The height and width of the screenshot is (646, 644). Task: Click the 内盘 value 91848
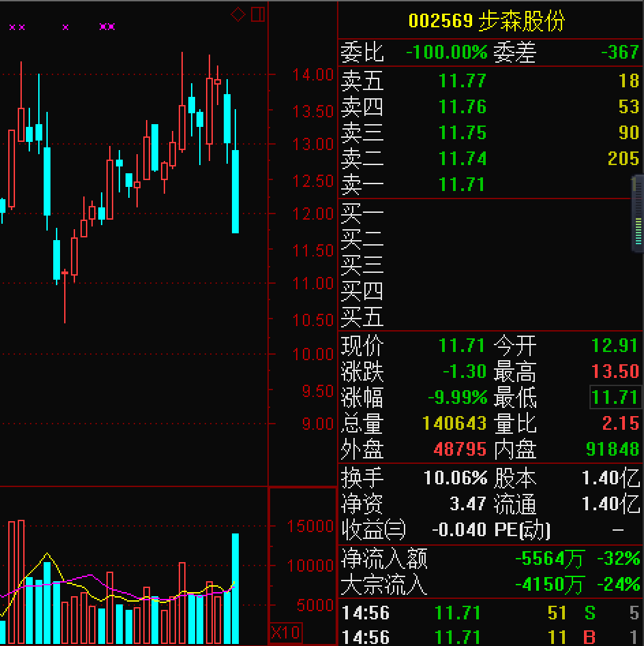612,450
